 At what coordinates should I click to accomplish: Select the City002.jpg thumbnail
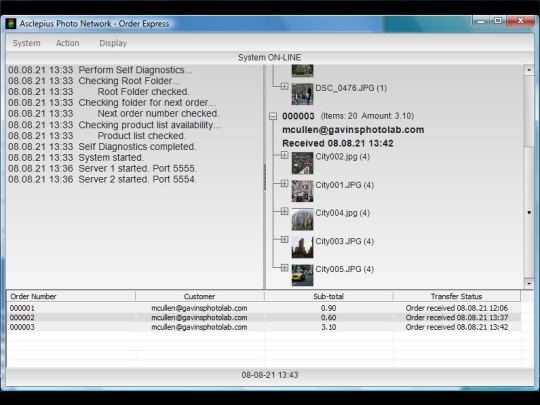click(302, 163)
